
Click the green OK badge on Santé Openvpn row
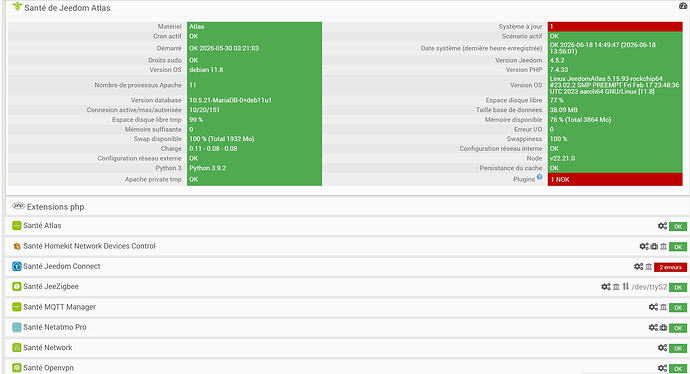(x=678, y=369)
